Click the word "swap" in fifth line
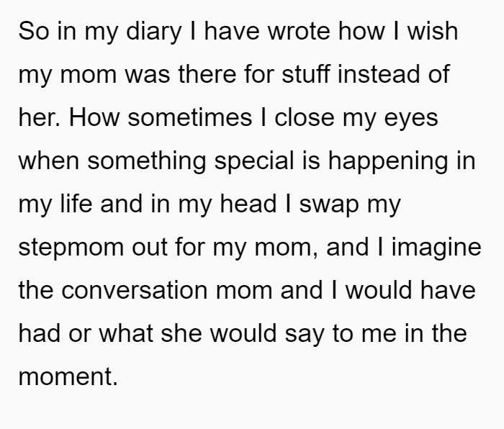Viewport: 504px width, 429px height. (329, 204)
